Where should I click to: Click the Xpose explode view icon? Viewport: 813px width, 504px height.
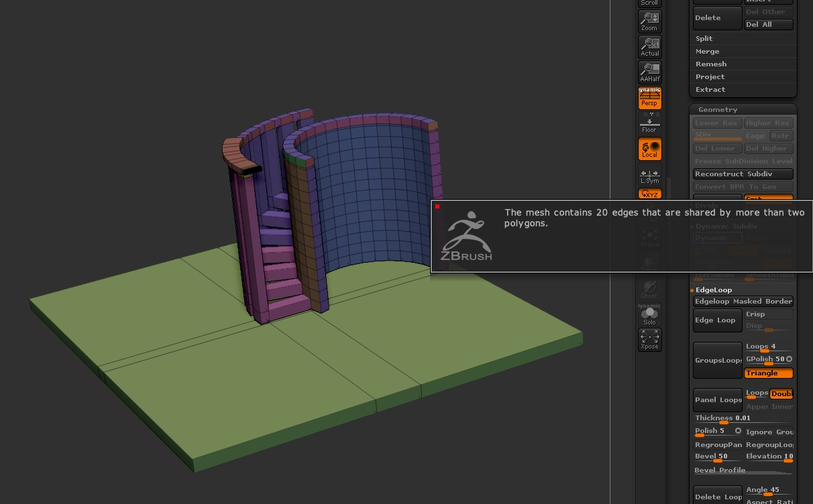[x=649, y=340]
